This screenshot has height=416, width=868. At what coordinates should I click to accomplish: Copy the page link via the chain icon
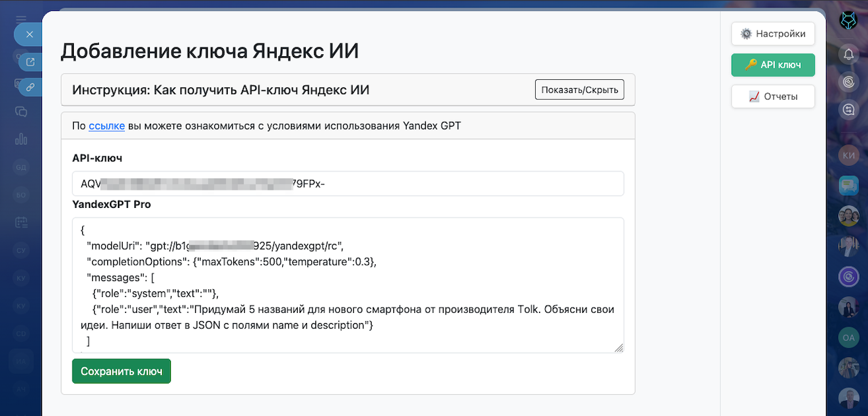30,87
